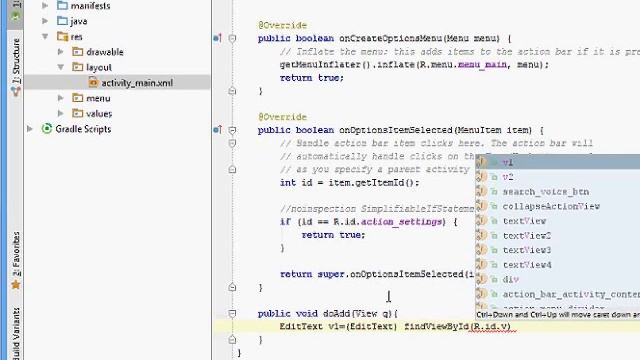Collapse the layout folder arrow
Viewport: 640px width, 360px height.
click(60, 67)
